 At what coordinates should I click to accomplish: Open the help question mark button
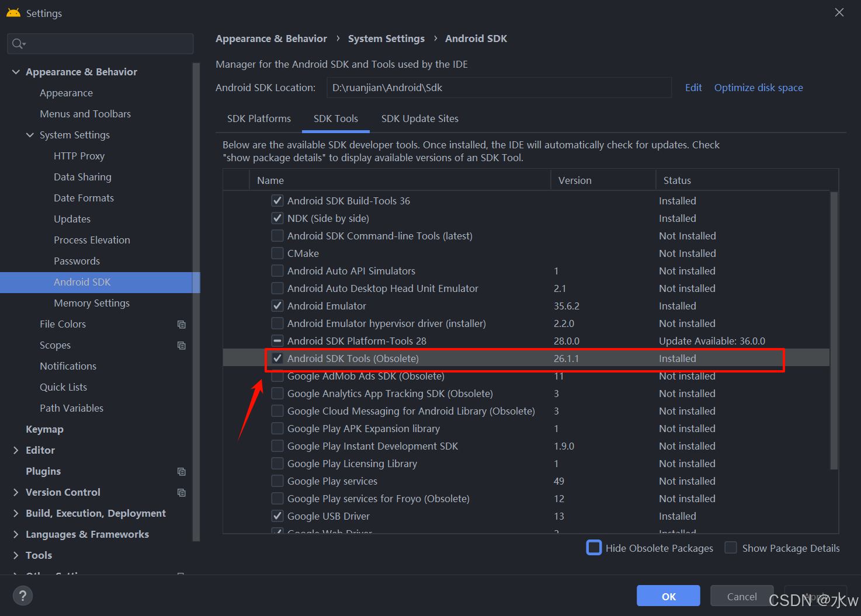tap(22, 596)
